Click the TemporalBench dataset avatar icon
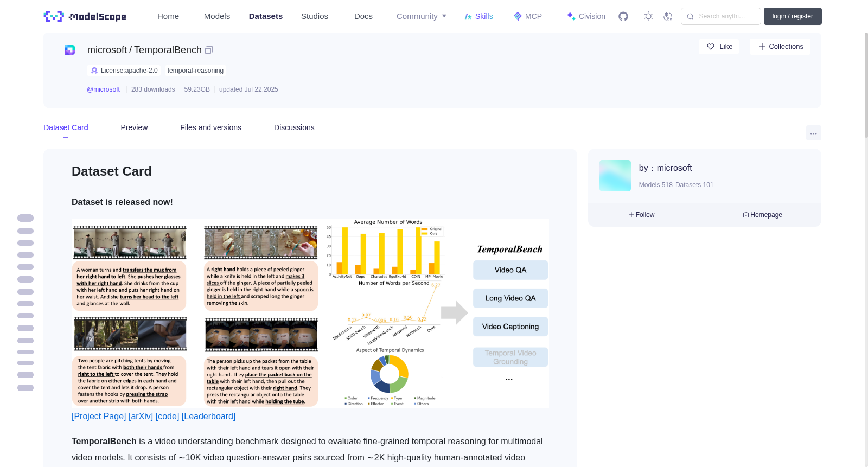The width and height of the screenshot is (868, 467). point(70,50)
